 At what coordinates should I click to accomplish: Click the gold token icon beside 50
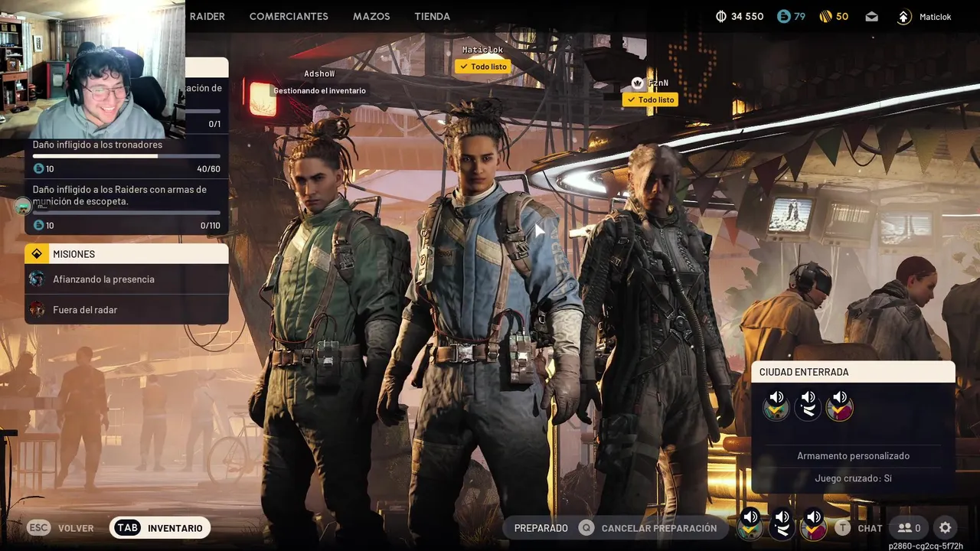[825, 16]
